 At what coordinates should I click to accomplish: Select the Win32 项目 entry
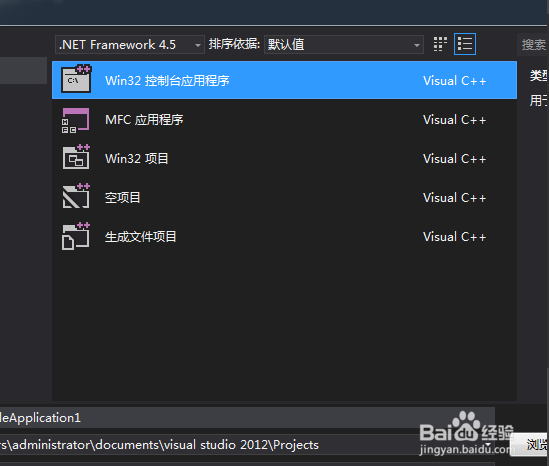[x=284, y=159]
